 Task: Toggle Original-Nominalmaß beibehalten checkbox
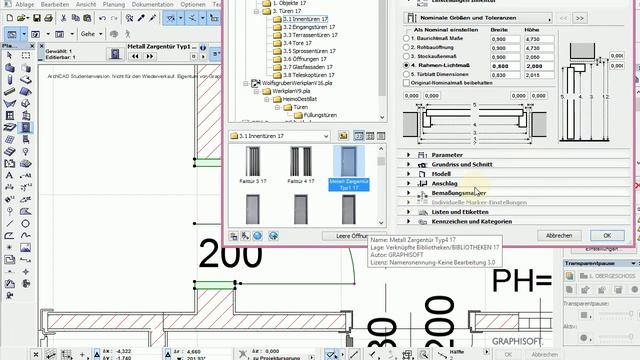406,83
